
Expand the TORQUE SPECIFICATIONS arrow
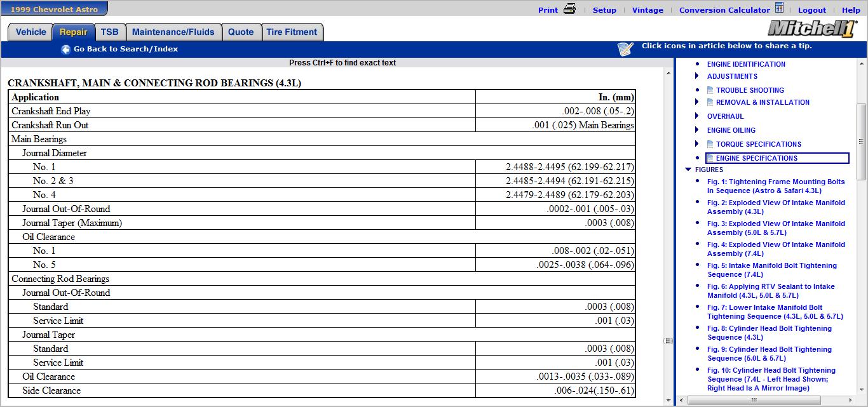pos(697,144)
